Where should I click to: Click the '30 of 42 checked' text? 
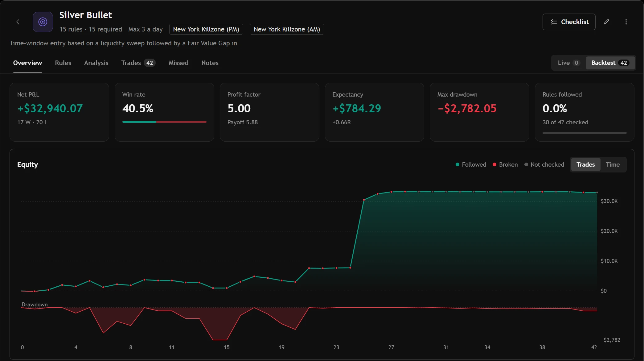pyautogui.click(x=565, y=122)
